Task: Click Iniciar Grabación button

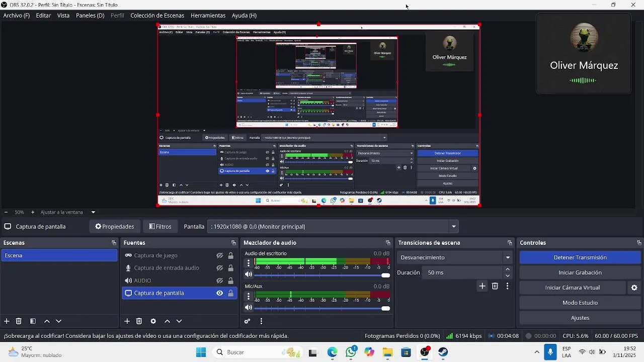Action: tap(580, 273)
